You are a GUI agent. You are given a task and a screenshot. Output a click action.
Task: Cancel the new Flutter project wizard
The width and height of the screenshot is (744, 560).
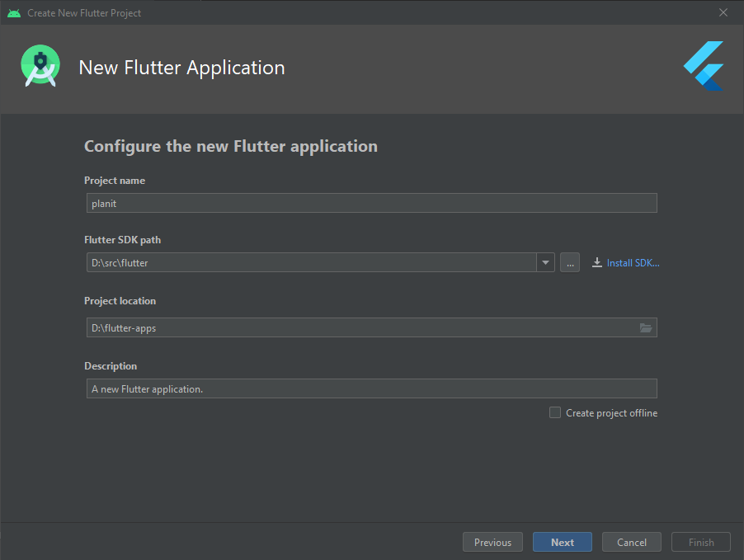(x=631, y=542)
